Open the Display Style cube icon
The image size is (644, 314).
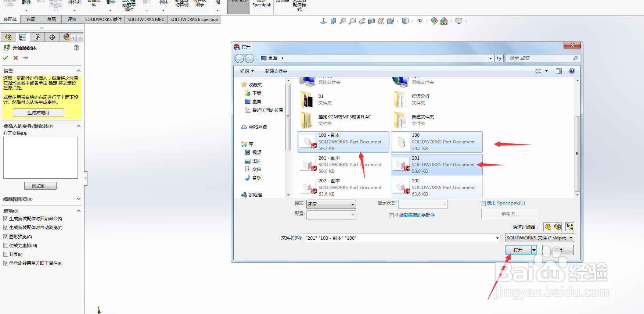click(405, 21)
